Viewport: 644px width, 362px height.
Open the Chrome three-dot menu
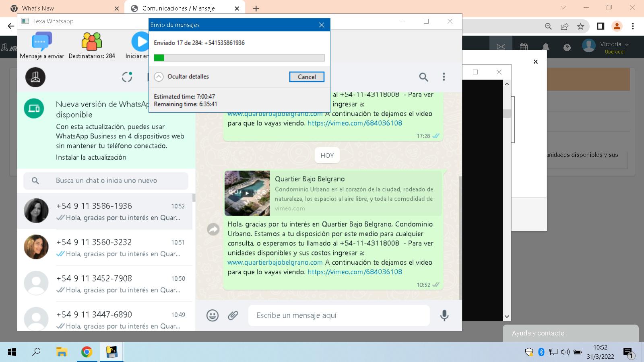[633, 26]
